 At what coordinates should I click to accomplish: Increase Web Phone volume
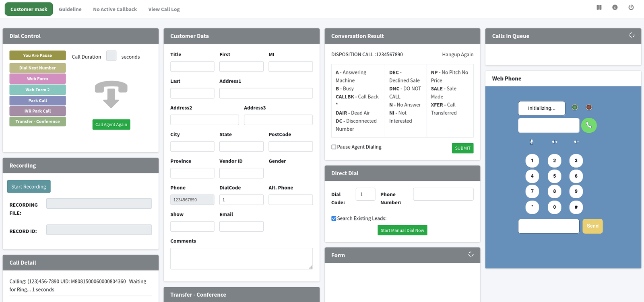click(554, 142)
